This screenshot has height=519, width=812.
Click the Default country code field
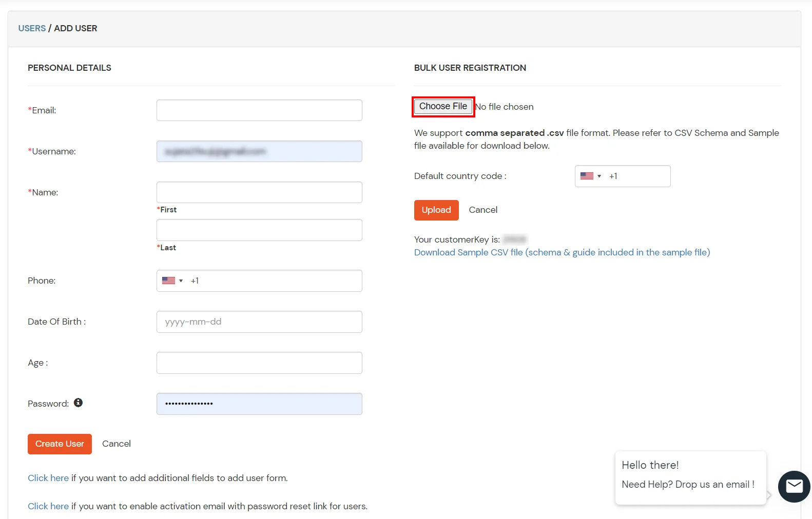pos(623,176)
